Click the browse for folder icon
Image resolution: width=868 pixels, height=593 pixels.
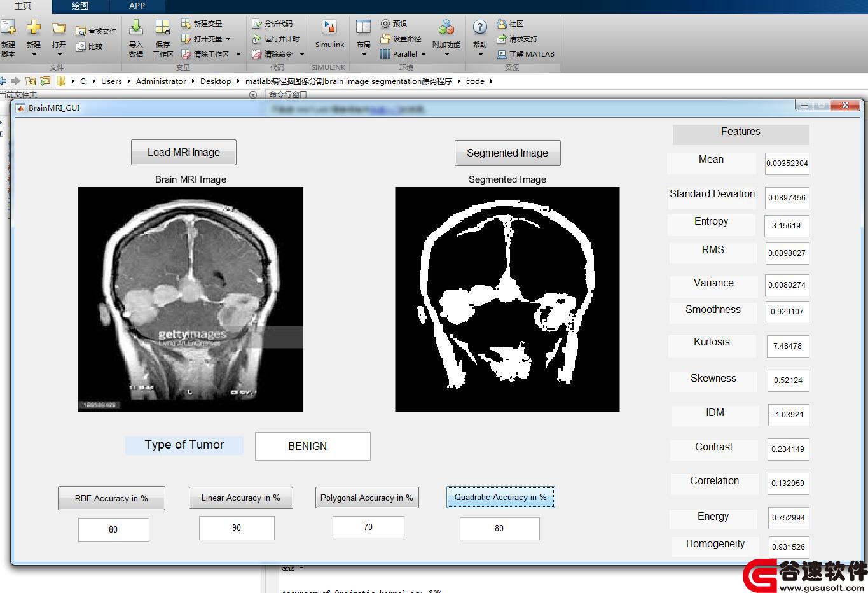45,81
